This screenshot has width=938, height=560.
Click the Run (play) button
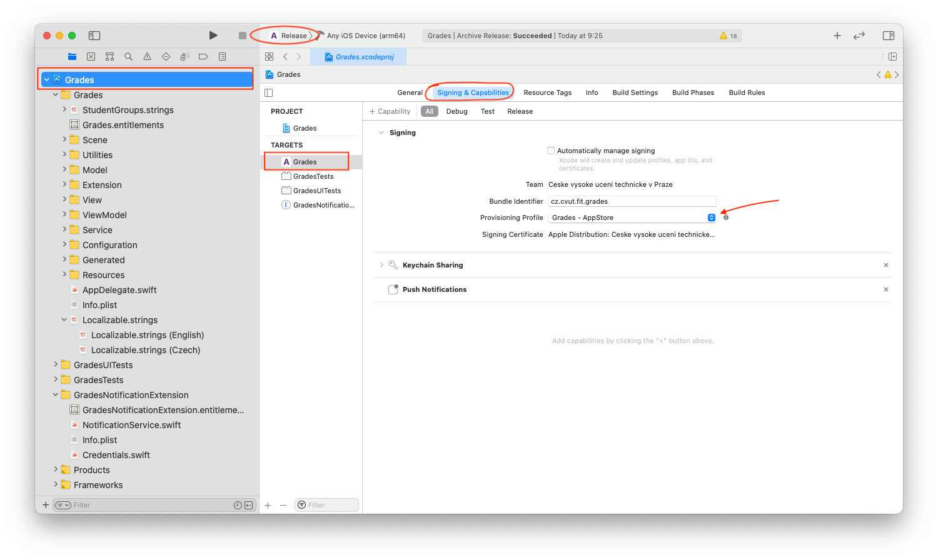tap(213, 36)
